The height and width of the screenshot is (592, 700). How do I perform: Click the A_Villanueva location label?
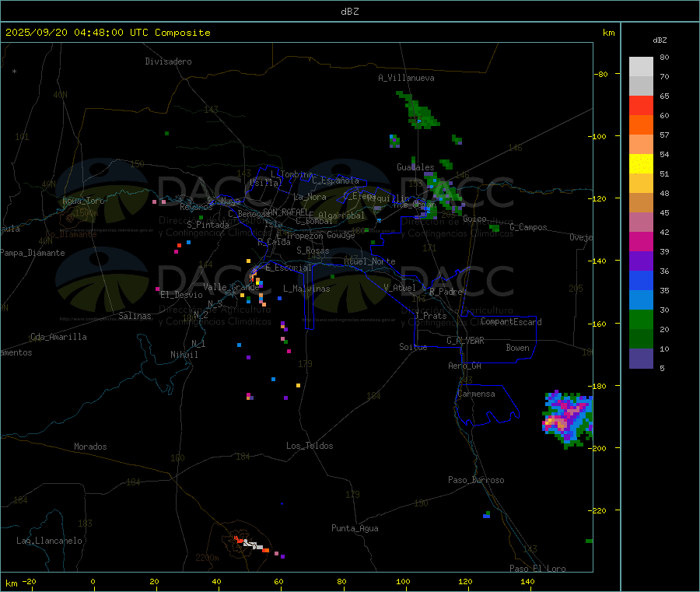pyautogui.click(x=406, y=78)
